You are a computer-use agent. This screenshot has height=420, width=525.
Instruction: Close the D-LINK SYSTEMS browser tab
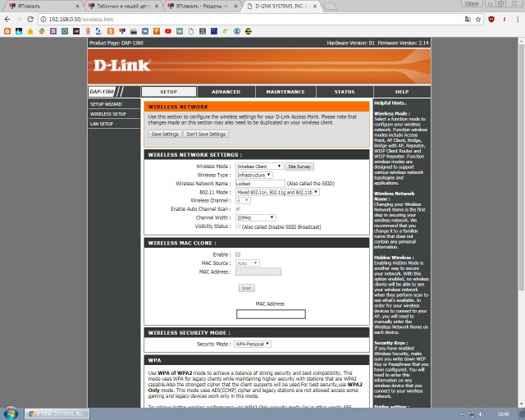(315, 6)
